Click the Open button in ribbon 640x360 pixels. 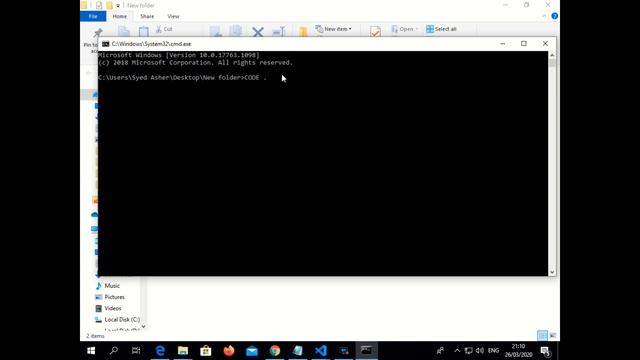pyautogui.click(x=404, y=29)
